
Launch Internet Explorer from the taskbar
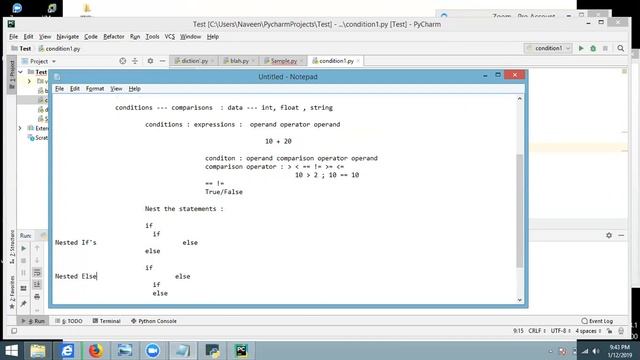[x=67, y=351]
